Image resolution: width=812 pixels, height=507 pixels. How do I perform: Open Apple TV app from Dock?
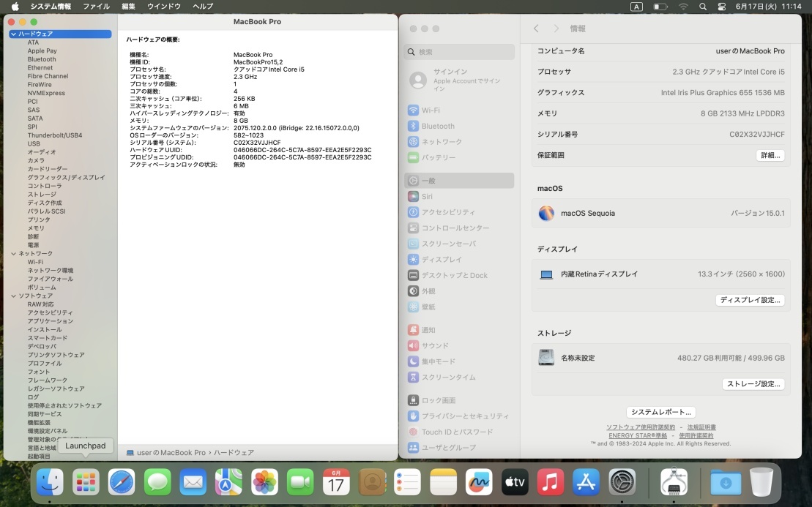click(515, 482)
